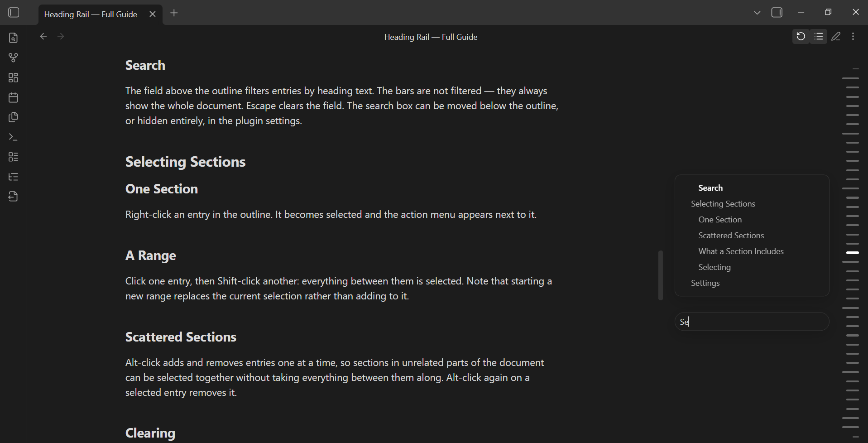Screen dimensions: 868x443
Task: Open graph view from the ribbon
Action: (14, 58)
